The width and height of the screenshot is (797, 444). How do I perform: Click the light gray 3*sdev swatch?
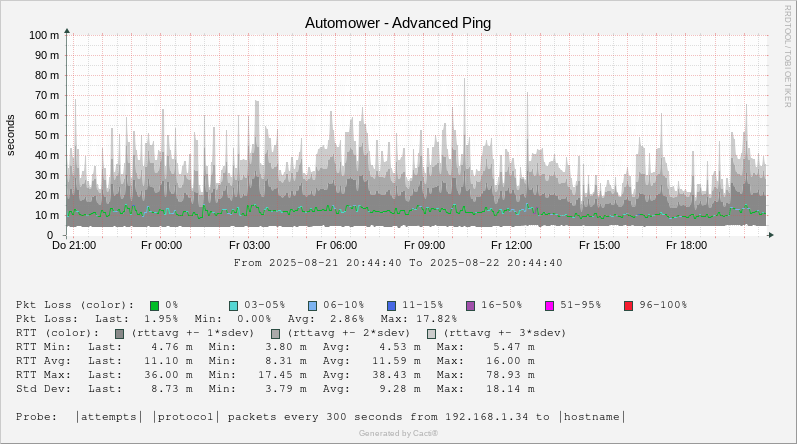[432, 334]
